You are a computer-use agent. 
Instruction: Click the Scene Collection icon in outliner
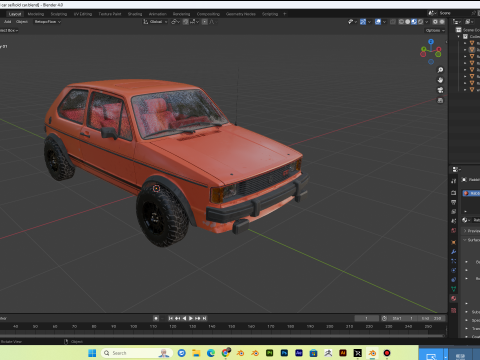(x=459, y=30)
